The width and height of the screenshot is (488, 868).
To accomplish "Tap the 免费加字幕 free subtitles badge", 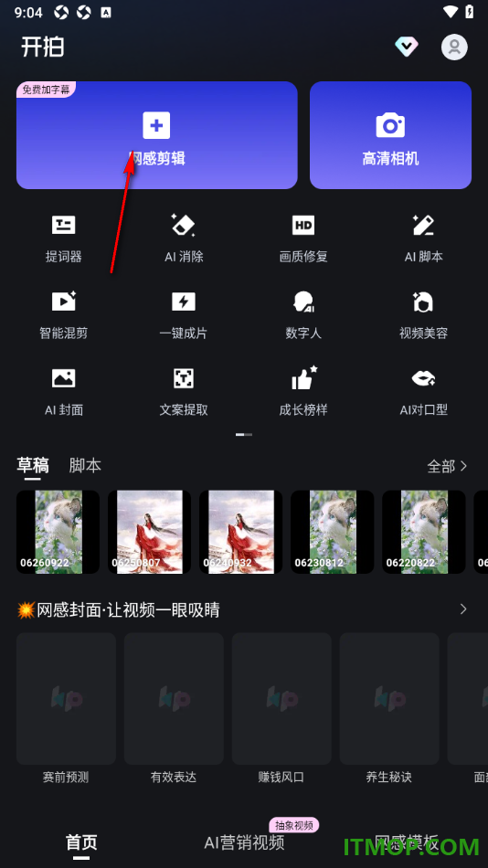I will click(46, 90).
